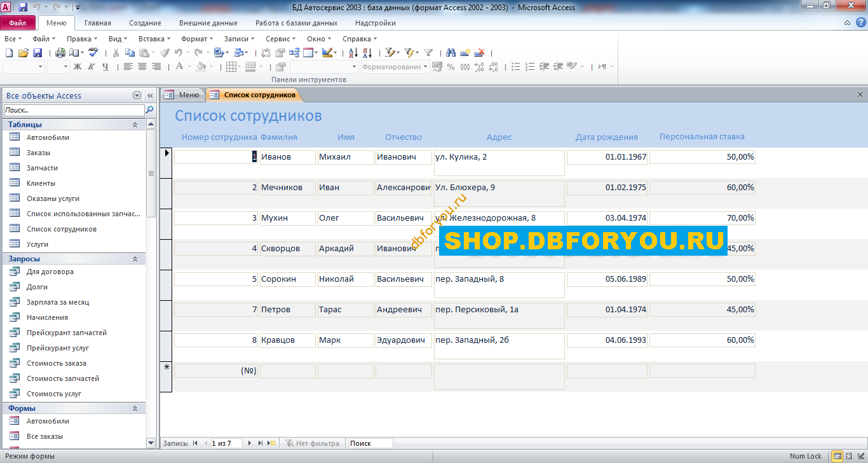
Task: Click the Print toolbar icon
Action: pyautogui.click(x=60, y=53)
